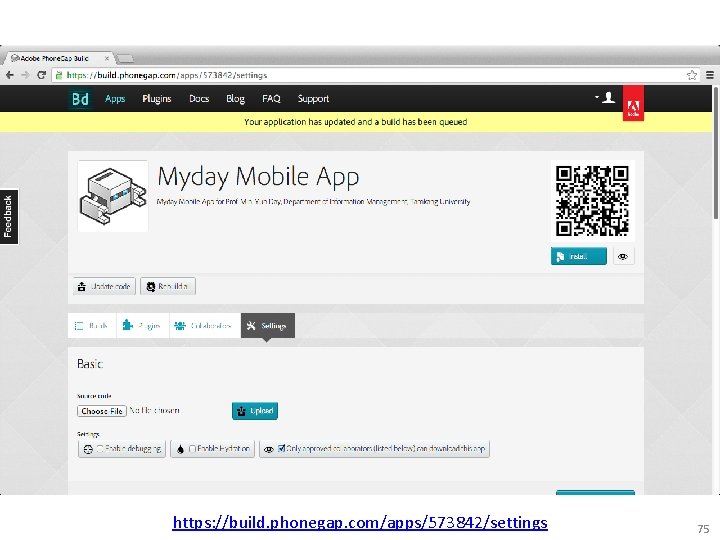Toggle only approved collaborators can download checkbox

281,448
